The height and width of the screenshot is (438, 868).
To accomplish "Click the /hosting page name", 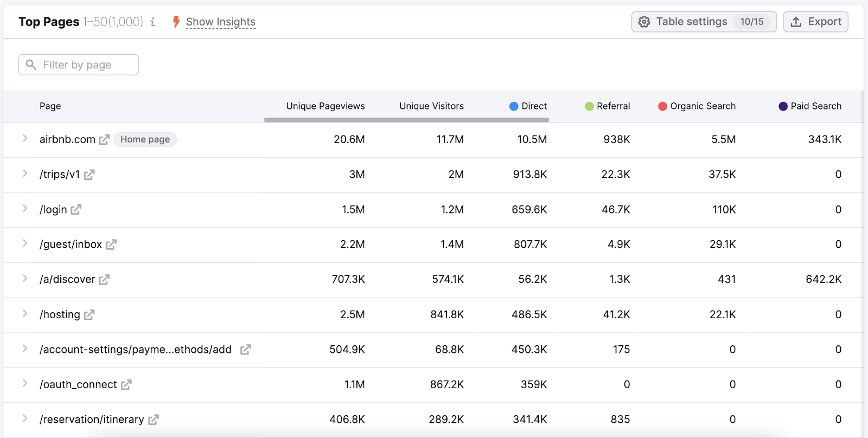I will click(x=60, y=315).
